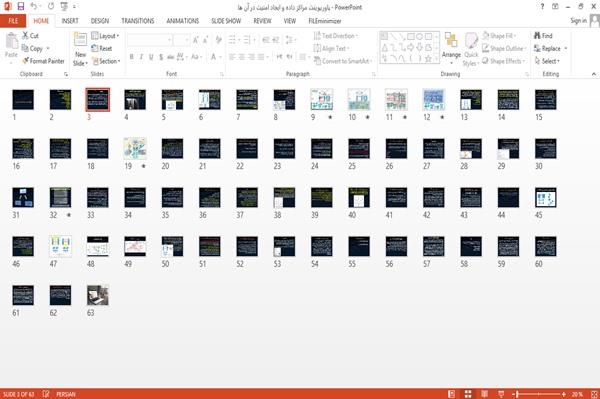Switch to the SLIDE SHOW tab
600x399 pixels.
[x=226, y=21]
